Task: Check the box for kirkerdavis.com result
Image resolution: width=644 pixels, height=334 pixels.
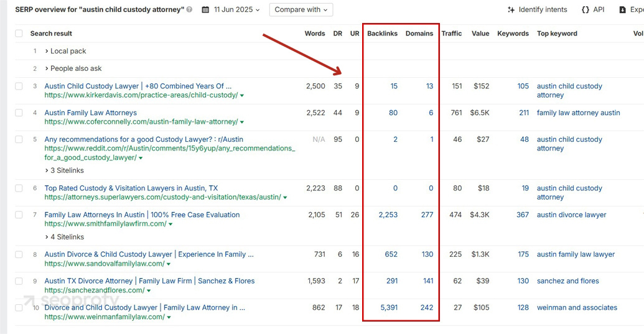Action: tap(19, 86)
